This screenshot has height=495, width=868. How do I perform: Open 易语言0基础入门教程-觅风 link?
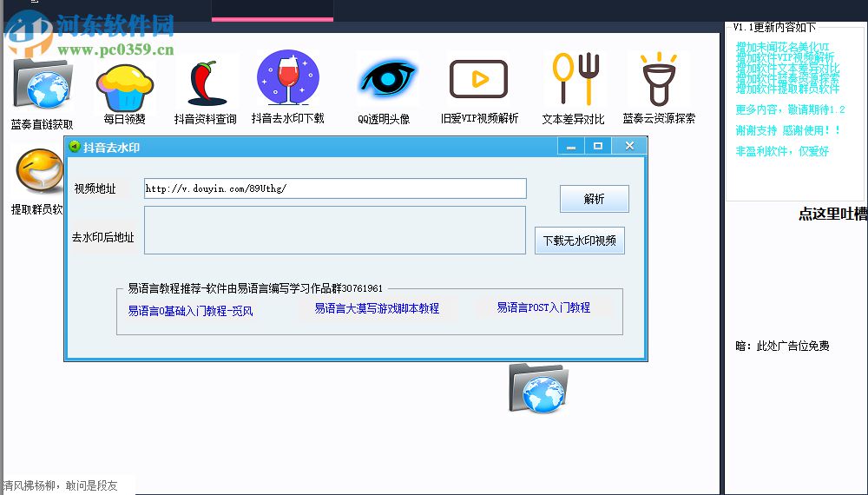[190, 311]
